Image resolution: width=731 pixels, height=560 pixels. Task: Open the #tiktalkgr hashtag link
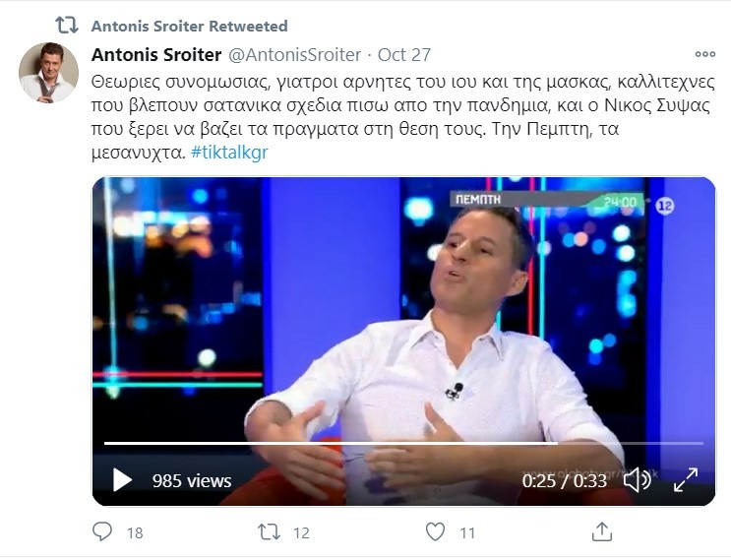[231, 154]
